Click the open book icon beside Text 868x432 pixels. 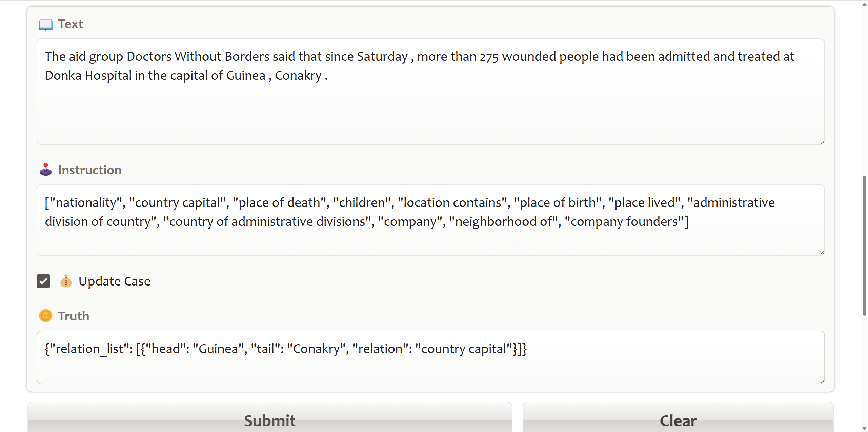pos(46,24)
